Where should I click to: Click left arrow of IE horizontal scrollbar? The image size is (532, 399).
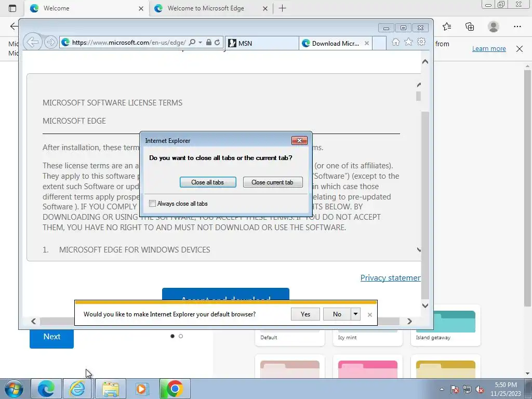(x=33, y=321)
